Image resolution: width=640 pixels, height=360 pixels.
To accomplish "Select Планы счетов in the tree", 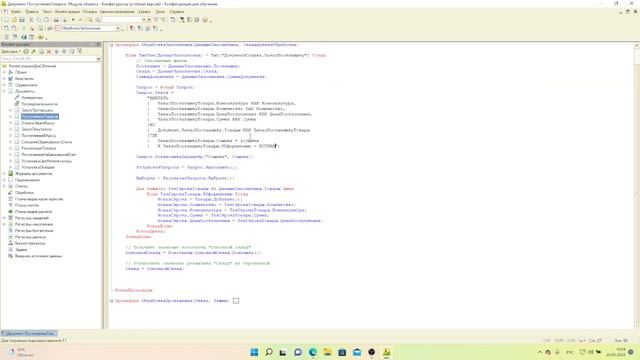I will [27, 205].
